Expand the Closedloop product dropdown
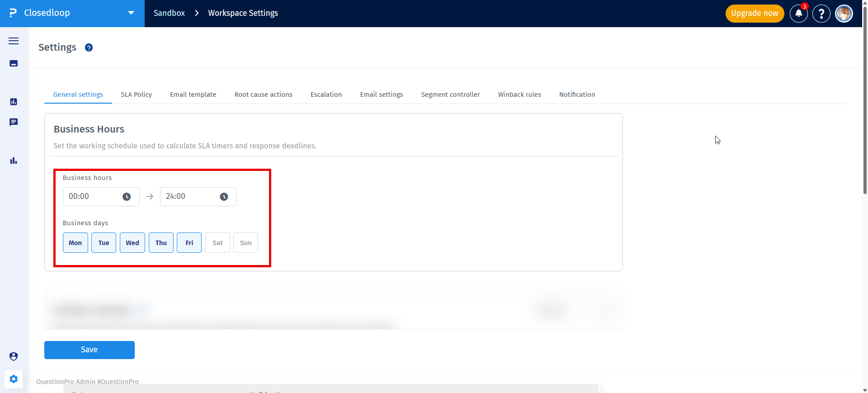Image resolution: width=868 pixels, height=393 pixels. (131, 13)
